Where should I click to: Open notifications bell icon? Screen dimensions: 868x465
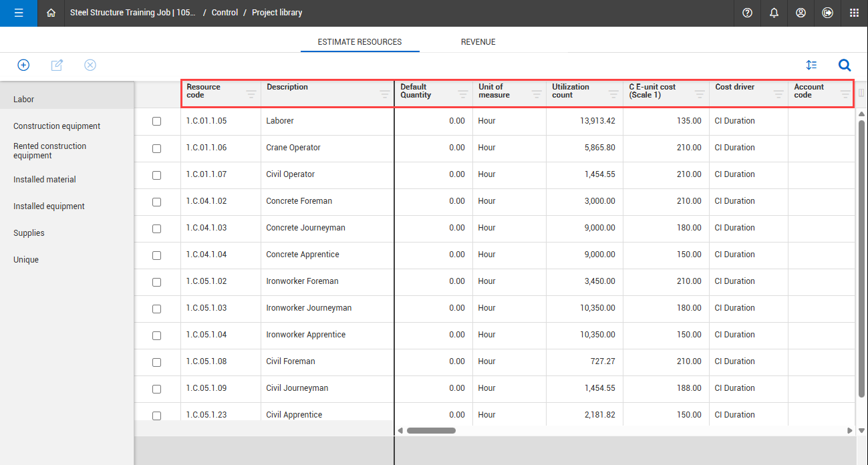pos(774,13)
